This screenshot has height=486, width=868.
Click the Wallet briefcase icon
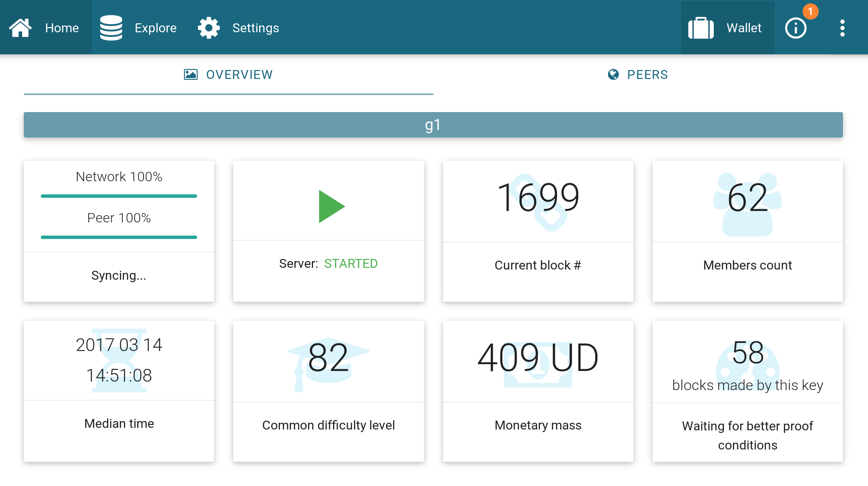[x=701, y=28]
